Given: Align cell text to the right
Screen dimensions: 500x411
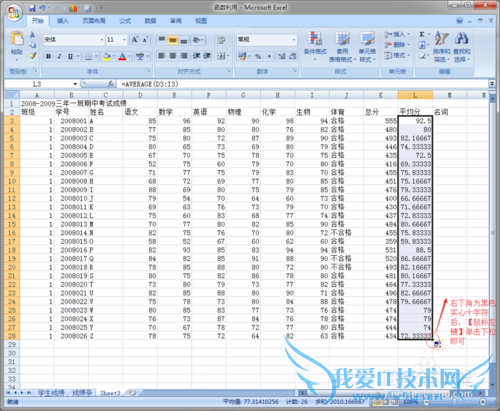Looking at the screenshot, I should 184,56.
